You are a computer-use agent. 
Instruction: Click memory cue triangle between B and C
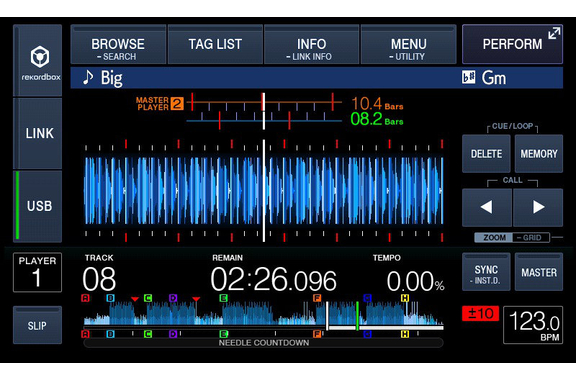(135, 299)
